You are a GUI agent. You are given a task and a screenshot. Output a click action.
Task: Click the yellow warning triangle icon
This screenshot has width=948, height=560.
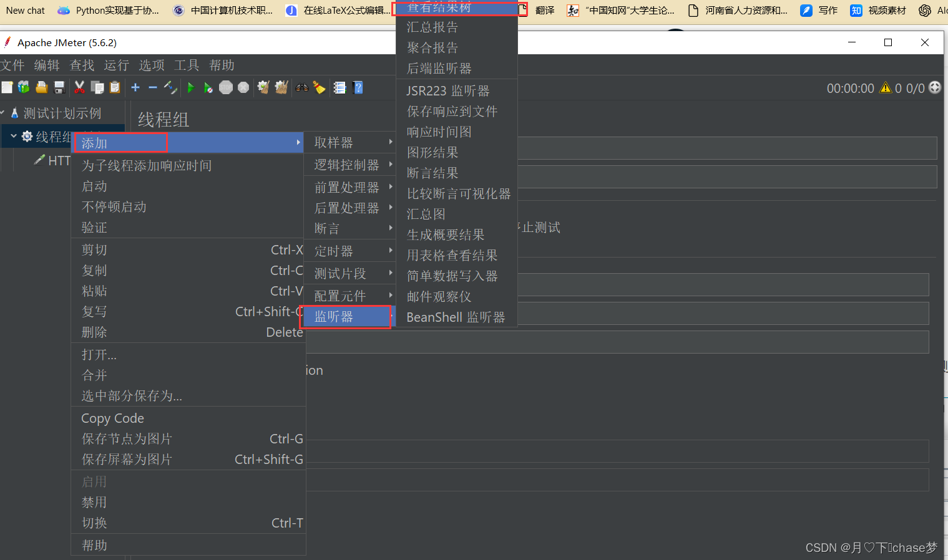886,88
